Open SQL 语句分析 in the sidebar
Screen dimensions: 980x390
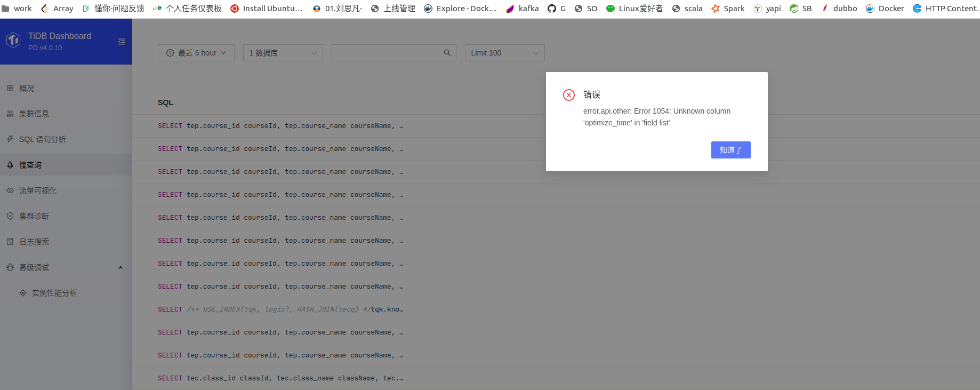pos(66,139)
